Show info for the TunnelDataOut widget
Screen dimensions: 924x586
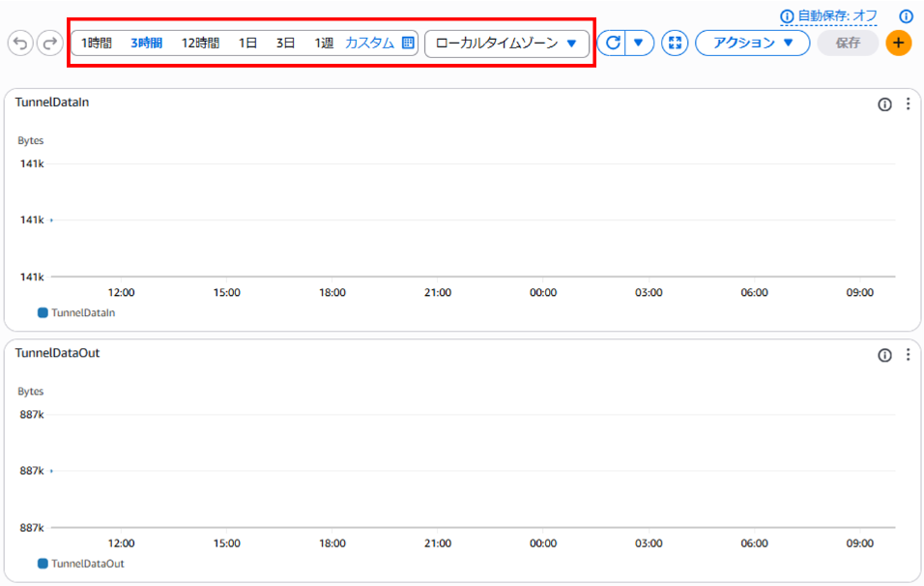coord(884,355)
